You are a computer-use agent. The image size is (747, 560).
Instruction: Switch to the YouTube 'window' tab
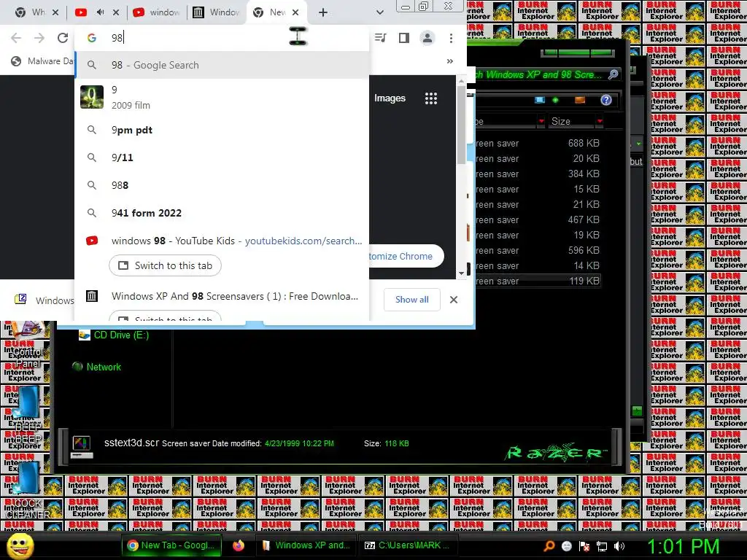[x=158, y=12]
